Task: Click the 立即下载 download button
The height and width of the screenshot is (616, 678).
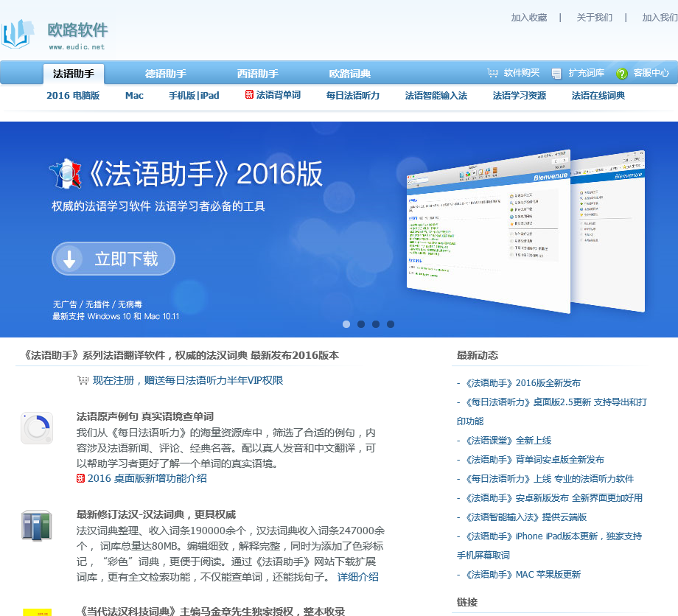Action: tap(113, 259)
